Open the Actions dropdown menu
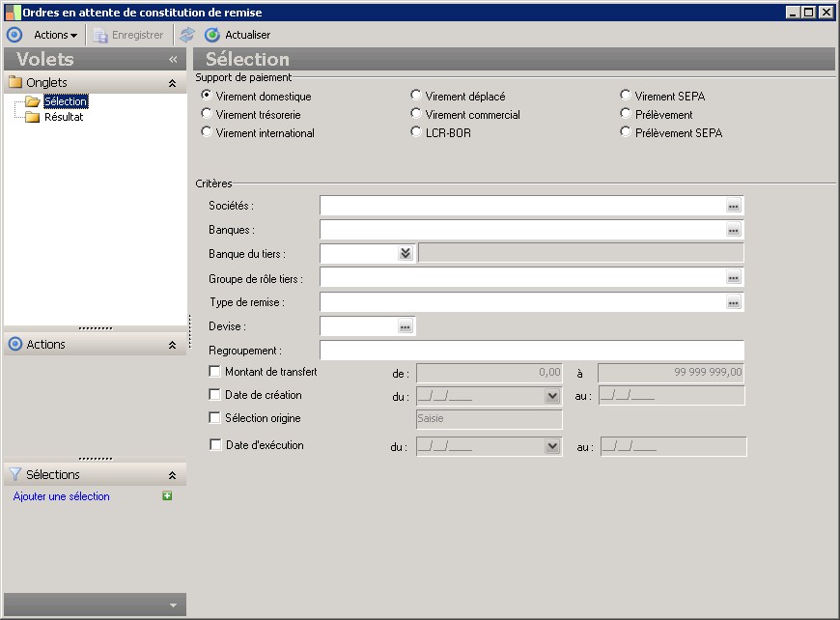The width and height of the screenshot is (840, 620). [55, 35]
